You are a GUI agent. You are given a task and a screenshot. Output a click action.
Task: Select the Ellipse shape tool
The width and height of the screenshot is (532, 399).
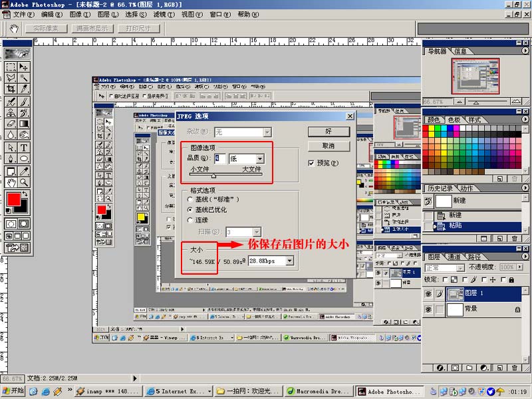click(24, 158)
